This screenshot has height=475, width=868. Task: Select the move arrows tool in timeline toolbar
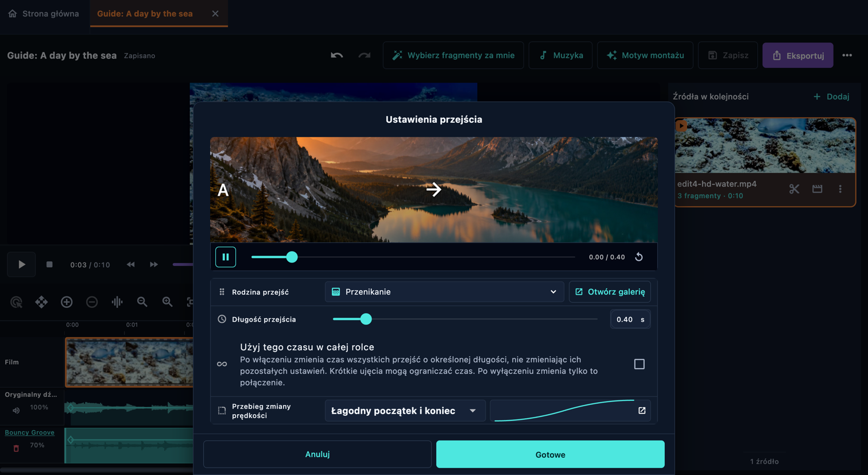tap(41, 302)
